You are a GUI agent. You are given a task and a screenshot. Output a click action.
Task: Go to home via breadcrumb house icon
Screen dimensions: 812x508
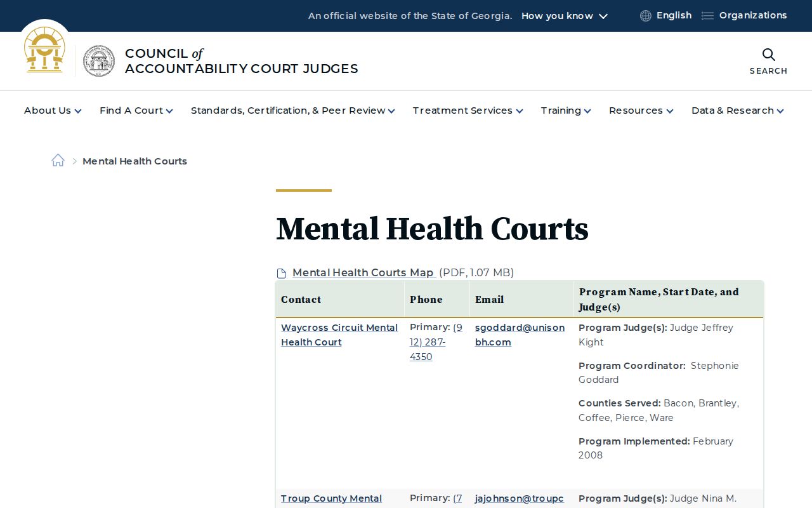coord(58,161)
